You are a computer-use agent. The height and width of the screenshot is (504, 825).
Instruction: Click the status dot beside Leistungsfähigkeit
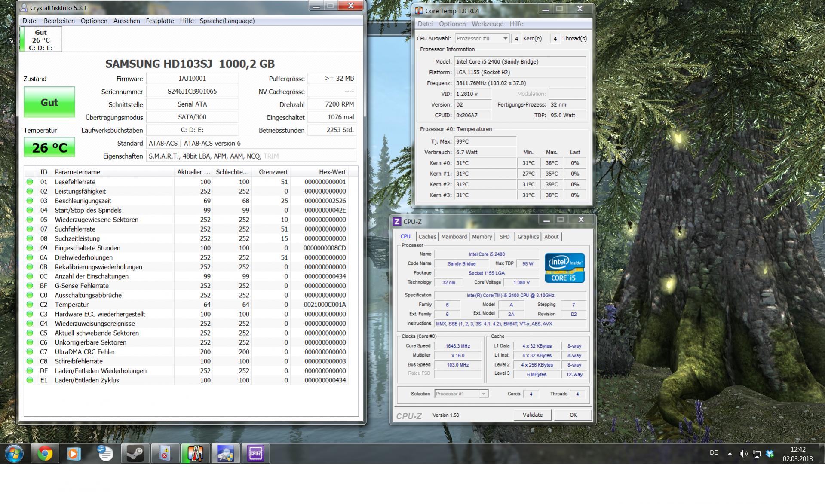[x=30, y=191]
